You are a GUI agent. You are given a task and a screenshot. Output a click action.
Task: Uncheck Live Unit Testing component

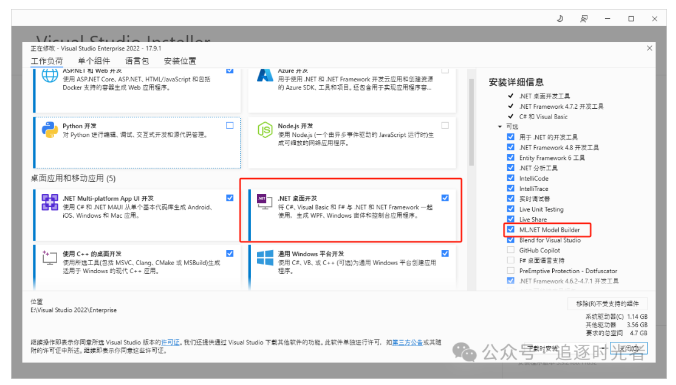[510, 209]
